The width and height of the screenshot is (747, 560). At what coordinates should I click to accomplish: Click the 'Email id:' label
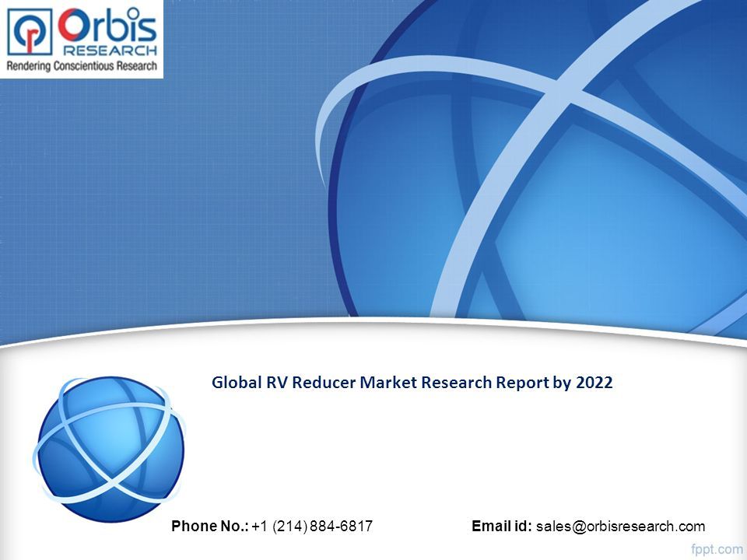click(502, 527)
